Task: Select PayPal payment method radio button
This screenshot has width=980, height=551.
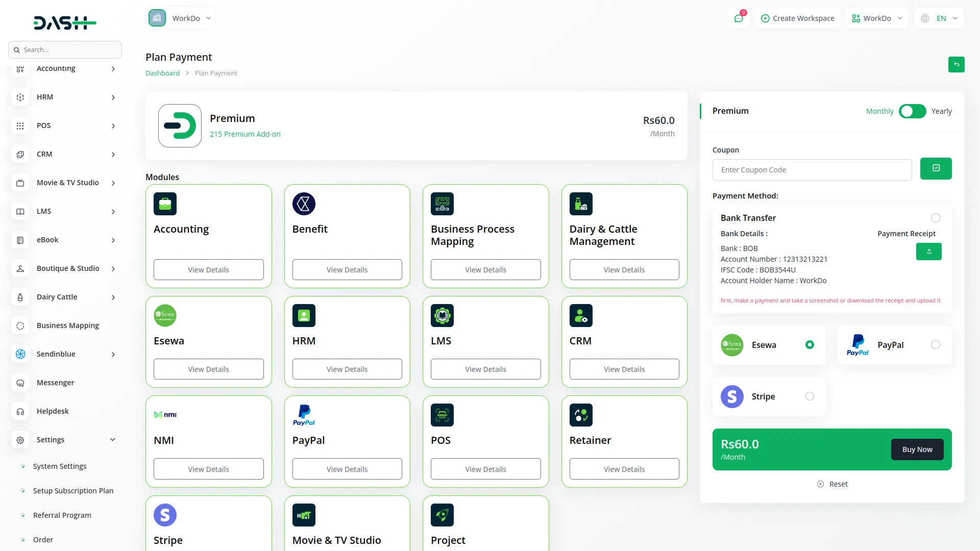Action: click(935, 345)
